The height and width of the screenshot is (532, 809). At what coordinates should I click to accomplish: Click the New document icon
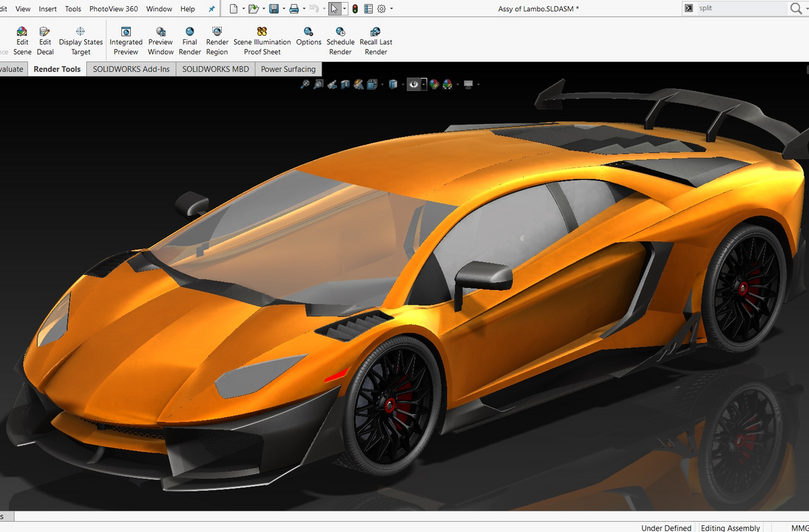(x=233, y=9)
